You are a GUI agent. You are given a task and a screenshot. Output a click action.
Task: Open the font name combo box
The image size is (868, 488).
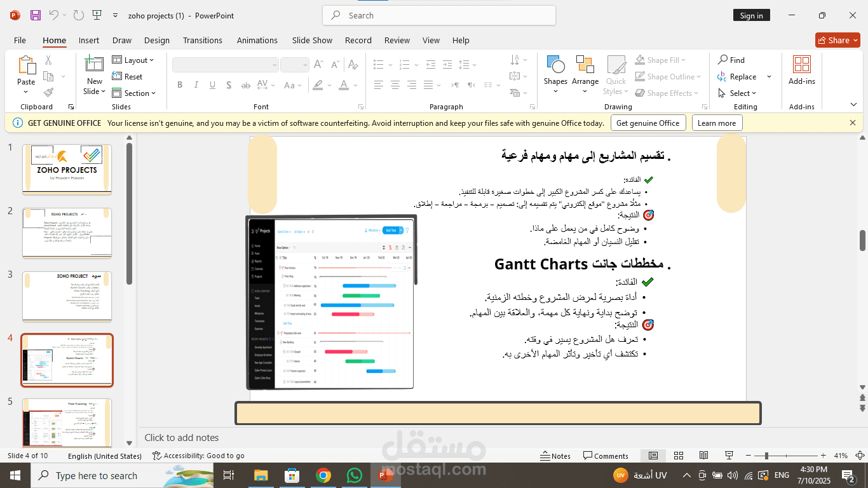(226, 65)
